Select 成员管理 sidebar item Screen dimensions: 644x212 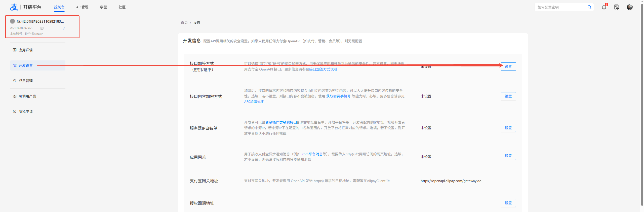point(26,81)
